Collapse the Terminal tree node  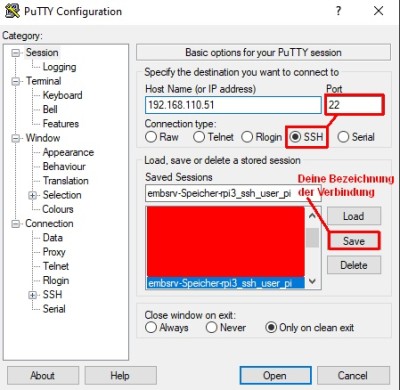[15, 81]
